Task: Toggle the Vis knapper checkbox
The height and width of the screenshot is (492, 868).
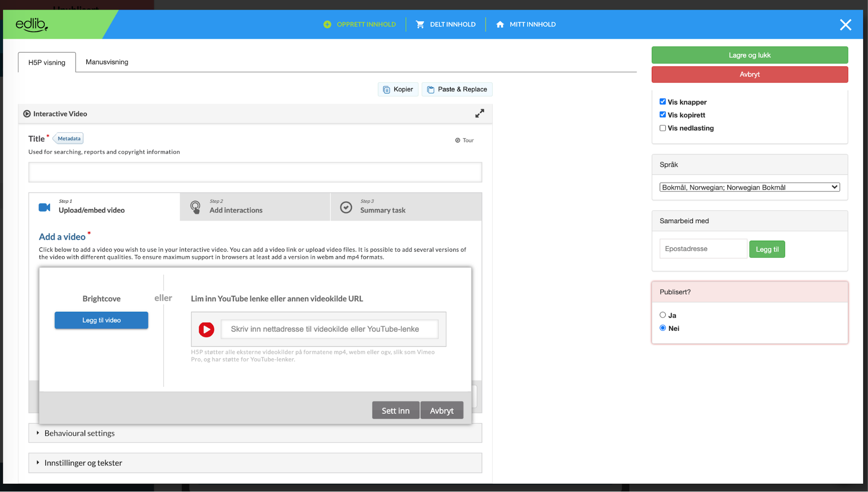Action: pyautogui.click(x=663, y=102)
